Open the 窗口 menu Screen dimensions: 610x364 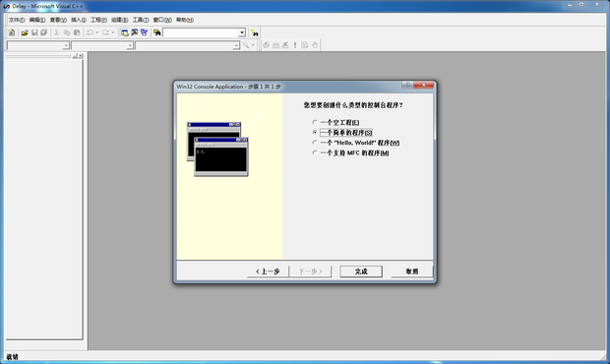(x=161, y=20)
